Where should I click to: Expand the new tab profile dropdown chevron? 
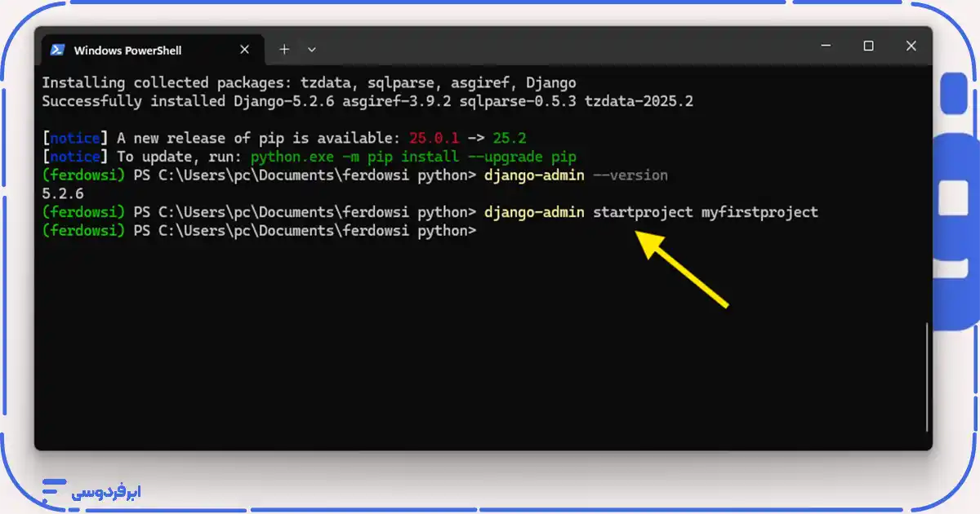(x=311, y=50)
